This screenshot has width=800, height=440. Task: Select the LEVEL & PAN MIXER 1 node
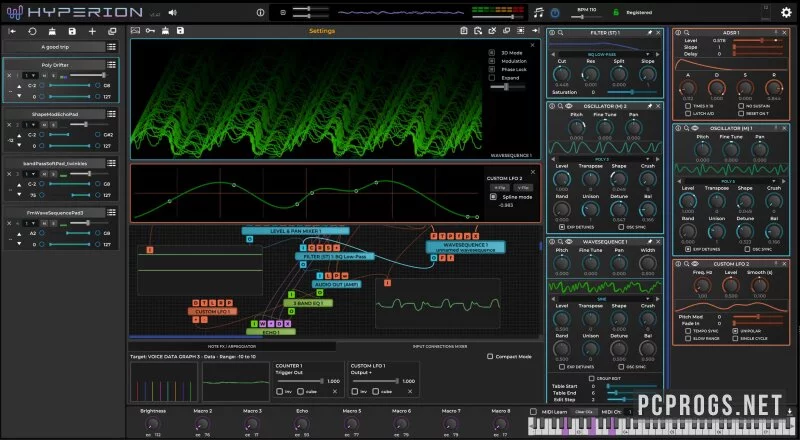click(x=295, y=231)
